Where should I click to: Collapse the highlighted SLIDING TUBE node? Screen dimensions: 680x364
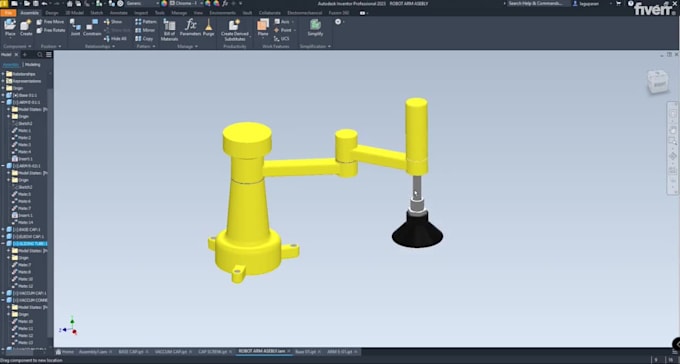coord(3,243)
